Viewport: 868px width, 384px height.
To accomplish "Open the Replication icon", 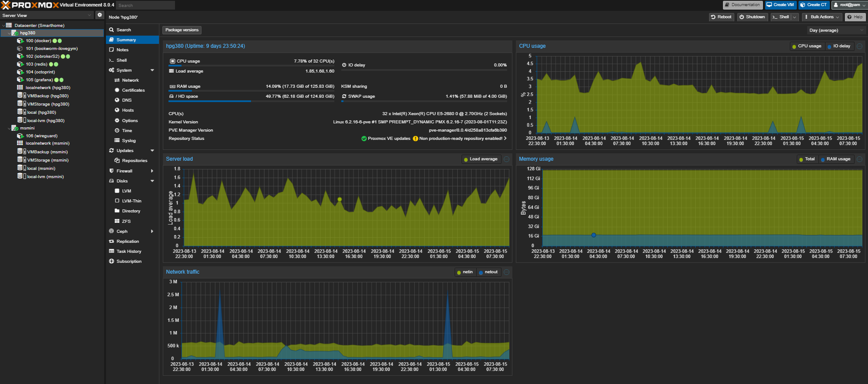I will click(x=112, y=241).
